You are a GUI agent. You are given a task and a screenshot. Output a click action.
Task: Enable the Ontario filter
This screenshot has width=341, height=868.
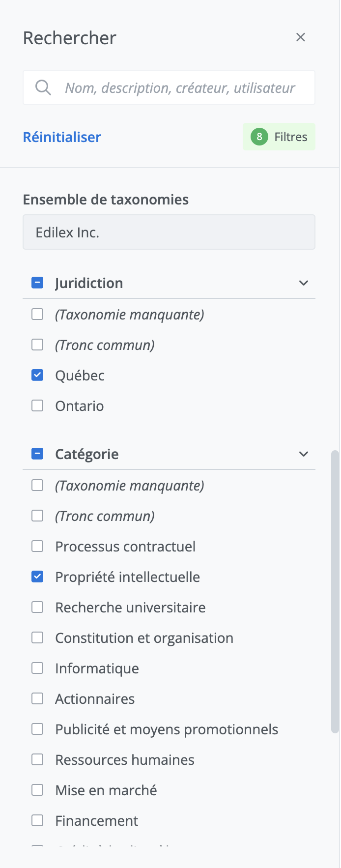pyautogui.click(x=37, y=406)
